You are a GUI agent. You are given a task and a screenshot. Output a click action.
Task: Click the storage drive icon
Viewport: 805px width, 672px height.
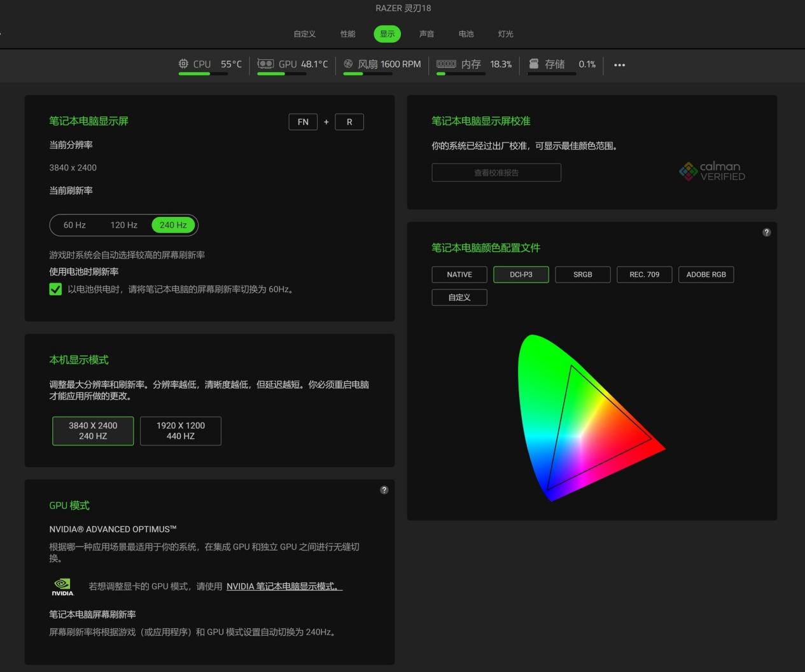pyautogui.click(x=534, y=64)
